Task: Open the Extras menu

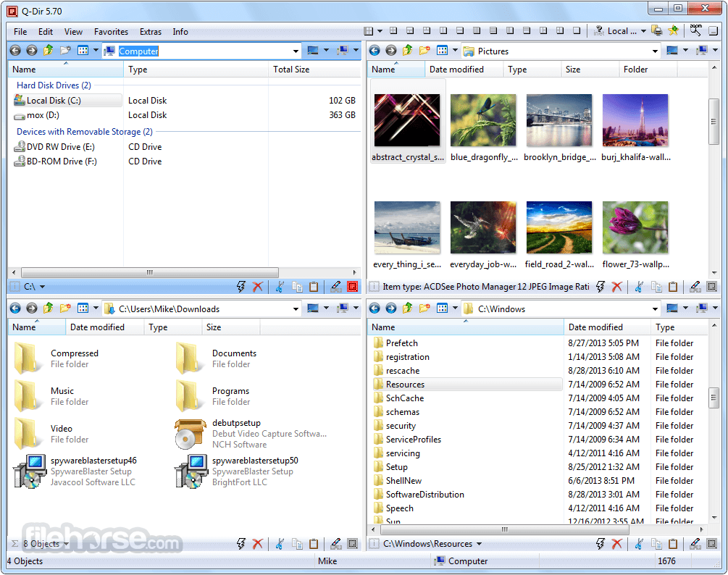Action: 151,32
